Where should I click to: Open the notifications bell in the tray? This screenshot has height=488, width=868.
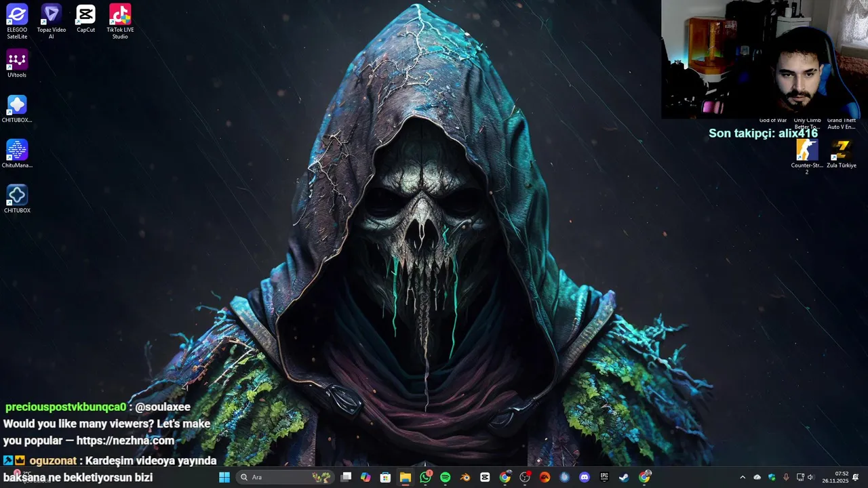tap(856, 477)
